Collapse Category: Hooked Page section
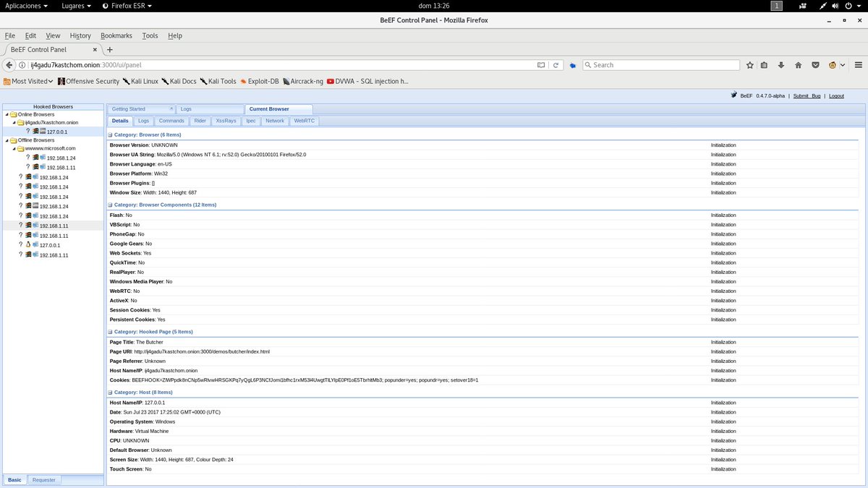 (x=111, y=332)
